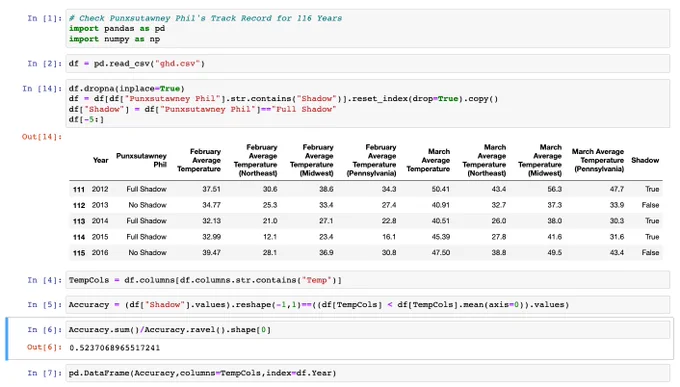This screenshot has width=680, height=387.
Task: Click the In [7]: prompt label
Action: click(44, 373)
